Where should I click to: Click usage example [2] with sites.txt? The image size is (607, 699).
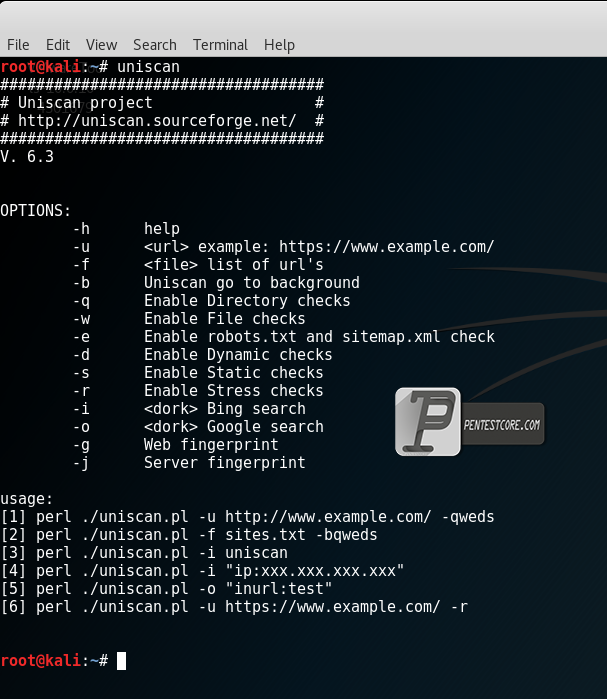point(189,535)
